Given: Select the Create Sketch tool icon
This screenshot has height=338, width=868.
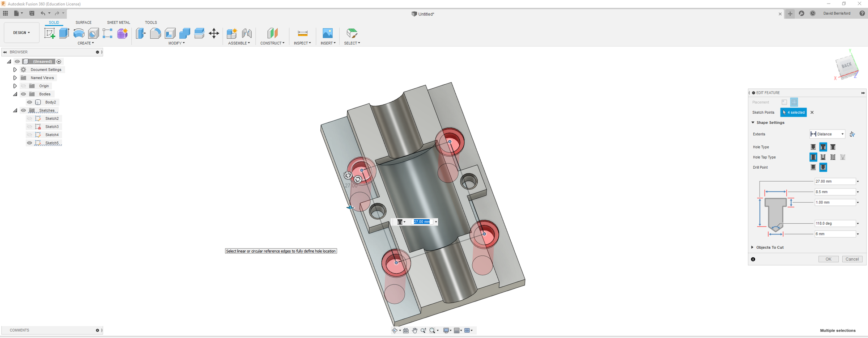Looking at the screenshot, I should coord(50,33).
